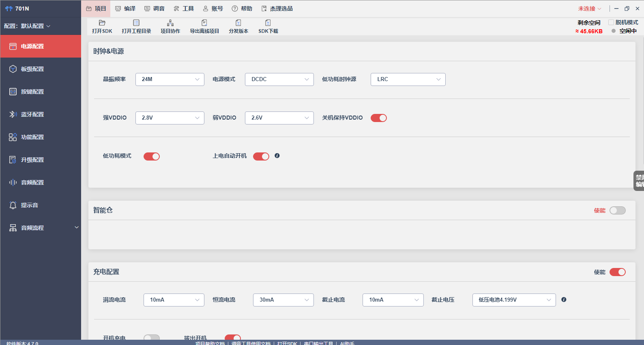Image resolution: width=644 pixels, height=345 pixels.
Task: Click the export offline project (导出离线项目) icon
Action: pos(204,23)
